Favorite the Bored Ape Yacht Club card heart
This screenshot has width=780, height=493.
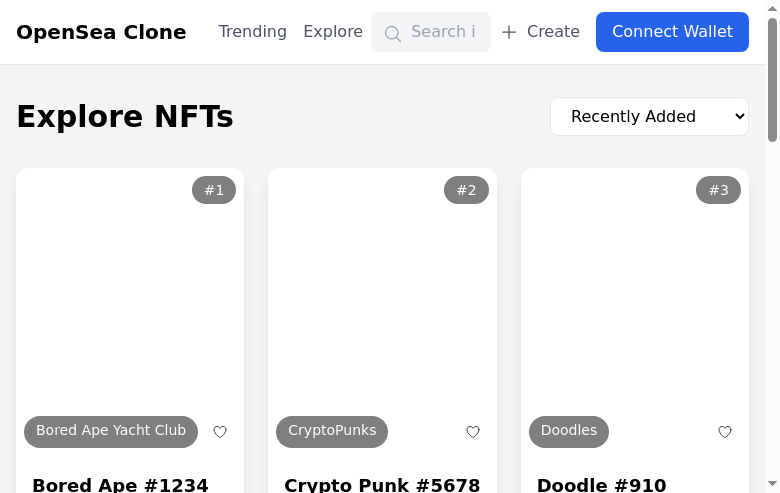220,432
